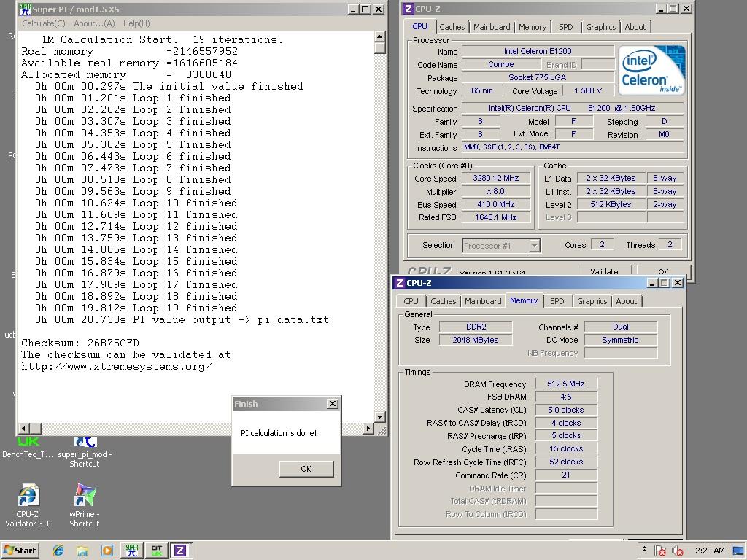Select the About tab in the front CPU-Z window
The image size is (747, 560).
click(626, 301)
